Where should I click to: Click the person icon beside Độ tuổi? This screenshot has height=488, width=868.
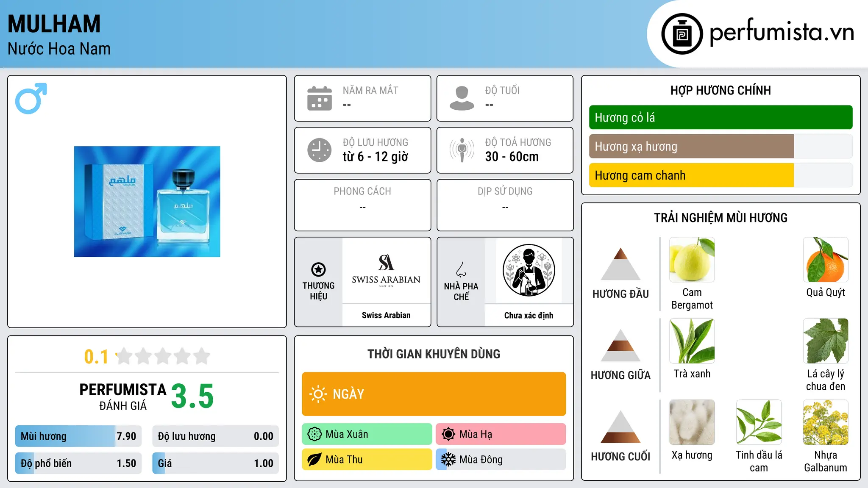462,98
